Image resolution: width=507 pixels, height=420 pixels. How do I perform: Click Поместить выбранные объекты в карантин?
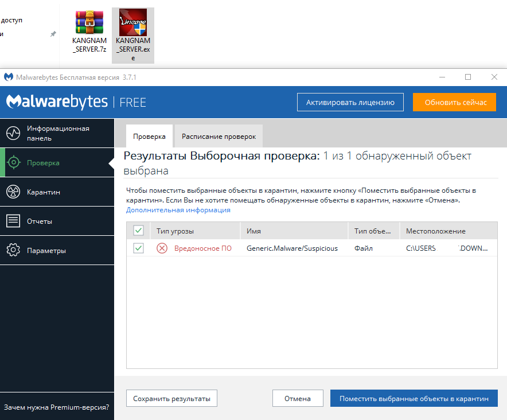[414, 398]
